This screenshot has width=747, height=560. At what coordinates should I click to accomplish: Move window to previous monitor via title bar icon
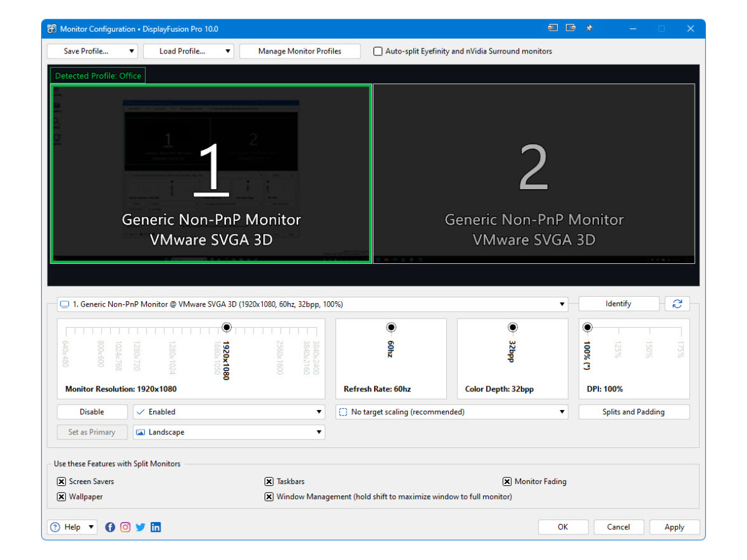[x=552, y=28]
